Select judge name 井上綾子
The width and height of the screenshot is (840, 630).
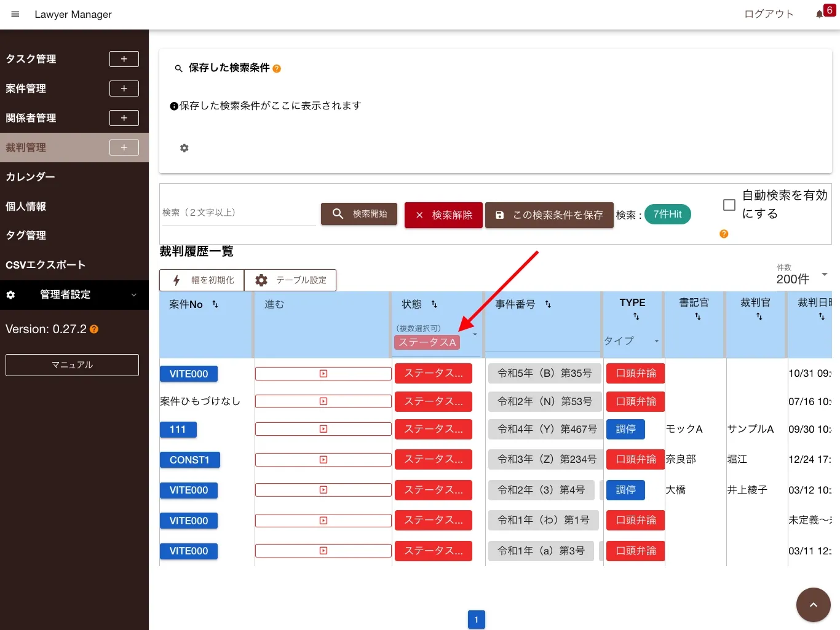pyautogui.click(x=747, y=490)
